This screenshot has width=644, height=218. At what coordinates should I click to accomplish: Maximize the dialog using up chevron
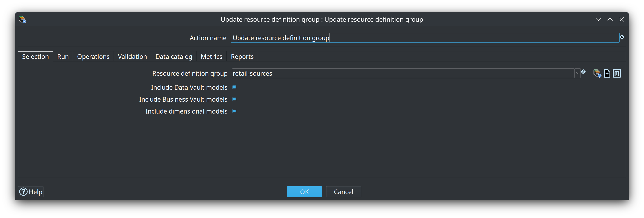pos(610,19)
